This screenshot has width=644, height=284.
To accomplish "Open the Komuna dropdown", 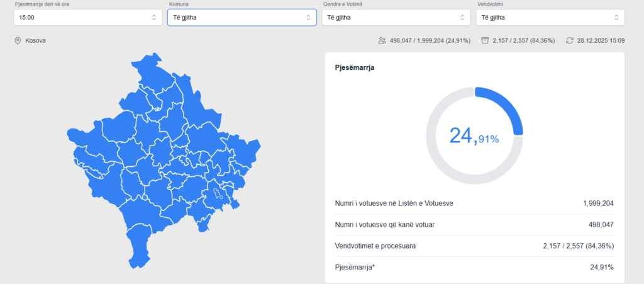I will [241, 17].
